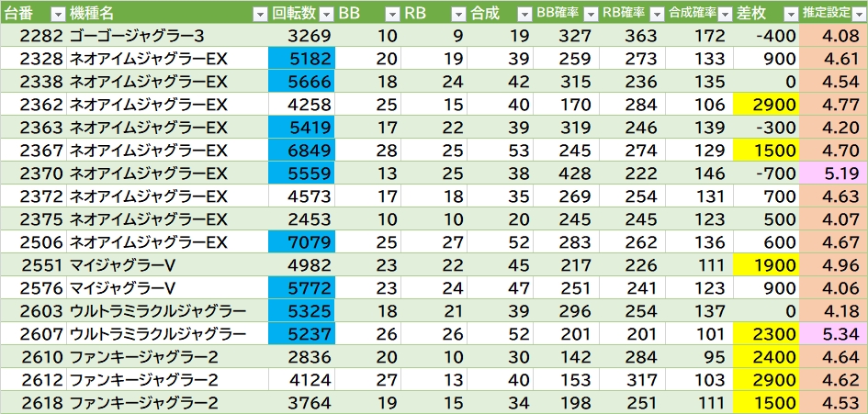Select the 台番 cell numbered 2618
Image resolution: width=868 pixels, height=414 pixels.
click(x=34, y=402)
